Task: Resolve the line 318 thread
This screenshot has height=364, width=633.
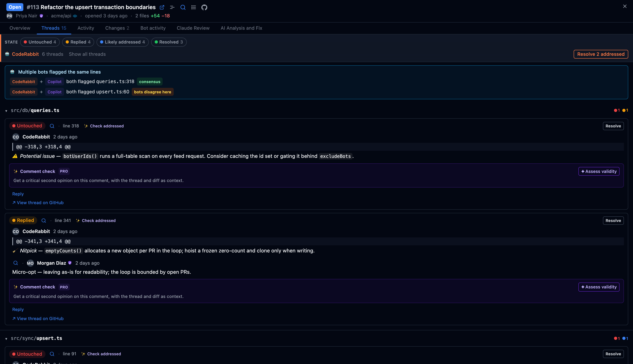Action: click(x=613, y=126)
